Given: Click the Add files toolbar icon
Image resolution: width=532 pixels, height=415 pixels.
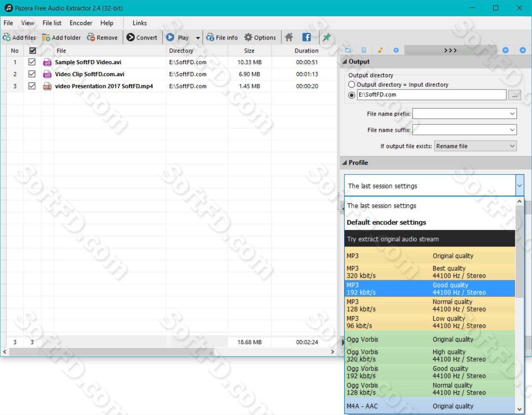Looking at the screenshot, I should [7, 38].
